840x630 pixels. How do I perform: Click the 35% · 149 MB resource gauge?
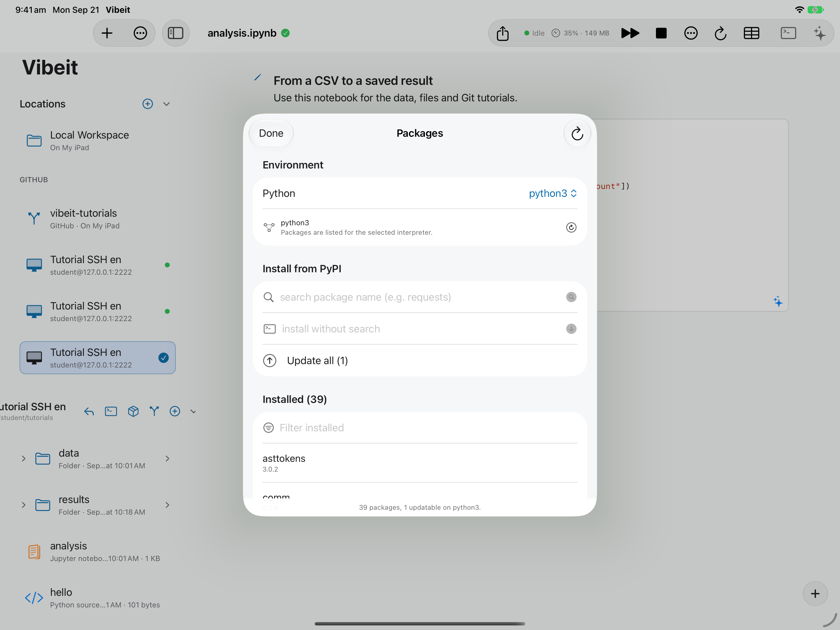pyautogui.click(x=580, y=33)
